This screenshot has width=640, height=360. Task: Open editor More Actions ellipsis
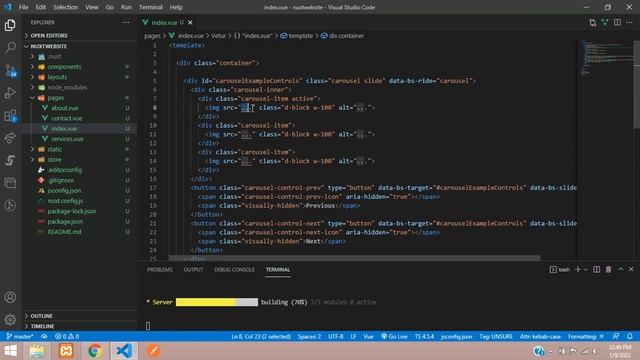(x=629, y=22)
